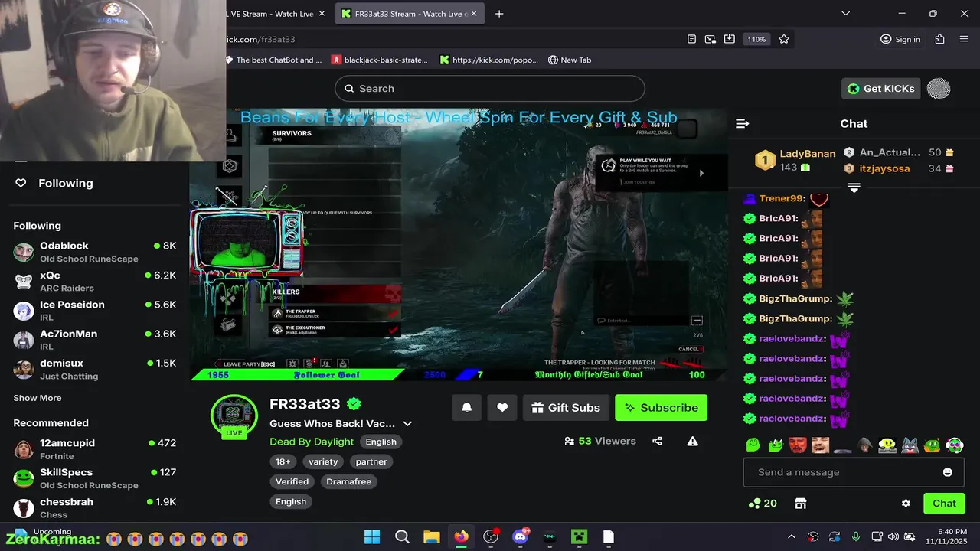The height and width of the screenshot is (551, 980).
Task: Open Odablock channel in Following list
Action: click(x=95, y=252)
